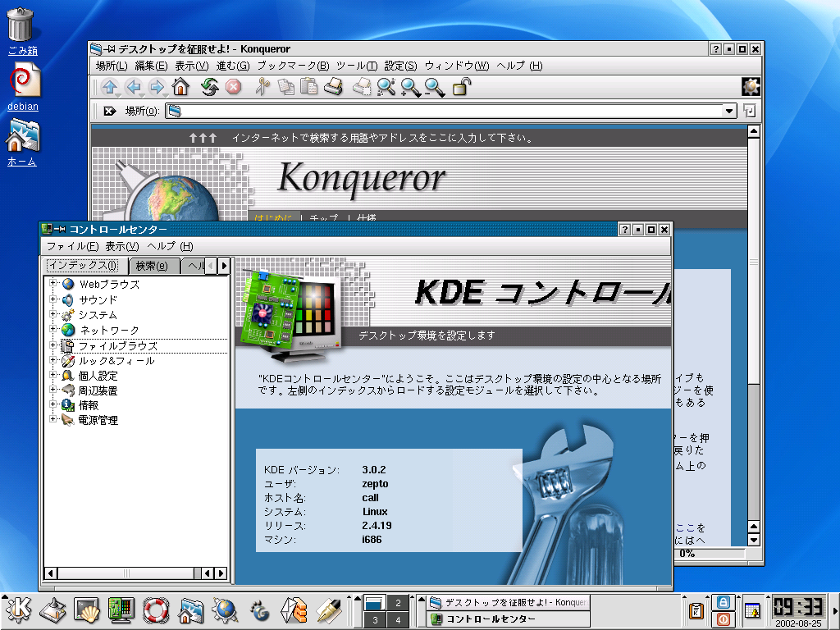Click the digital clock on the panel
840x630 pixels.
tap(797, 607)
